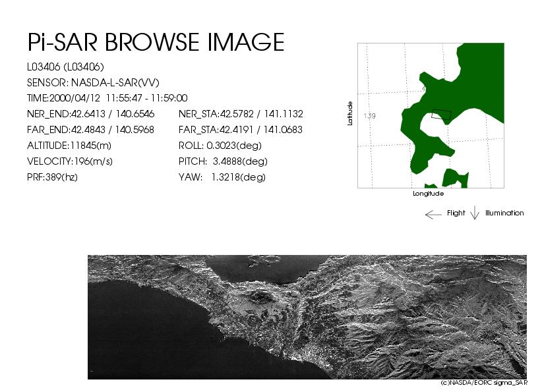This screenshot has height=392, width=542.
Task: Open the SAR browse image strip
Action: (307, 317)
